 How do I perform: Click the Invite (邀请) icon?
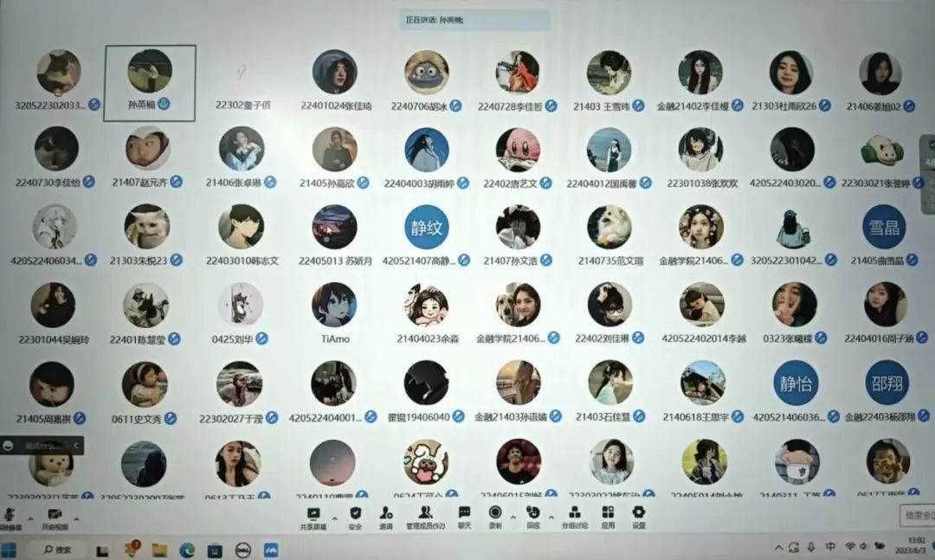[386, 515]
